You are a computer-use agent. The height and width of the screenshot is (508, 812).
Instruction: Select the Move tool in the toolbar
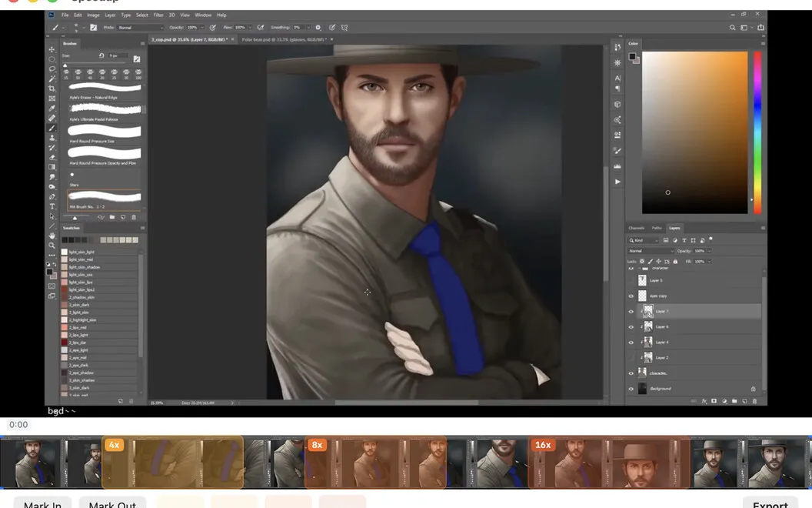(52, 49)
